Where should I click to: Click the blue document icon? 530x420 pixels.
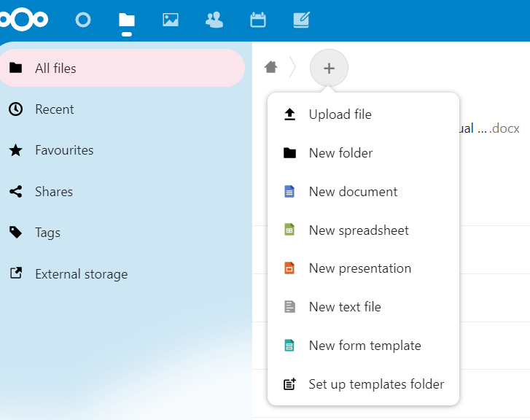click(x=289, y=191)
